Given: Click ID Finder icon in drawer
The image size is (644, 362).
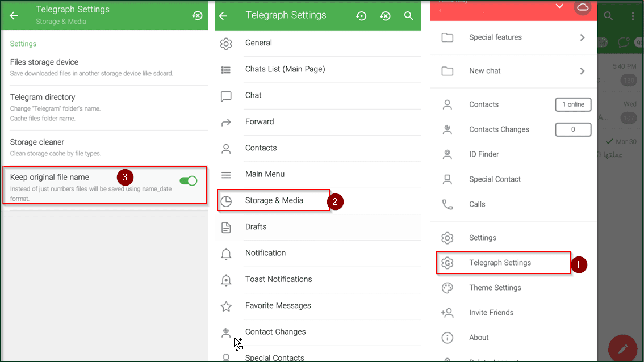Looking at the screenshot, I should point(448,154).
